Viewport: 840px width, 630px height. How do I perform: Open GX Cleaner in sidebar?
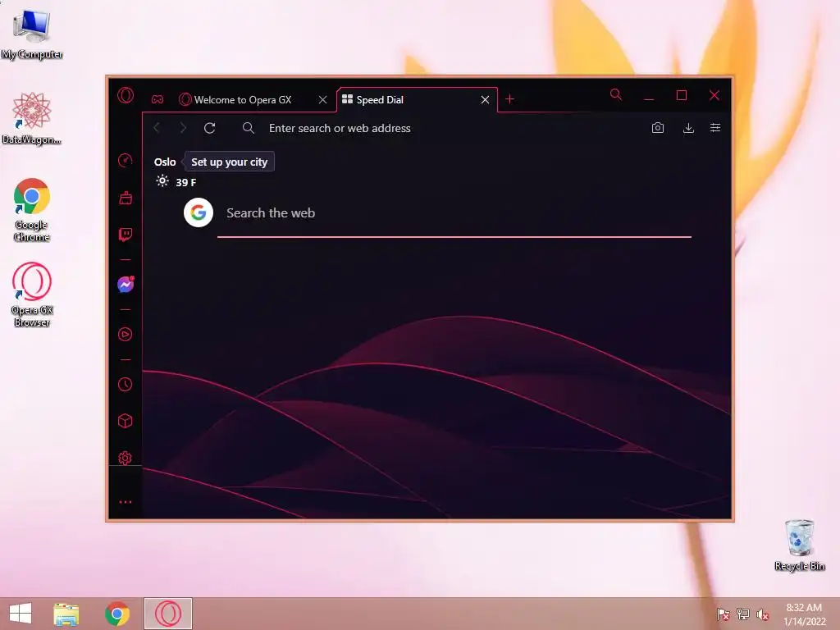tap(126, 198)
